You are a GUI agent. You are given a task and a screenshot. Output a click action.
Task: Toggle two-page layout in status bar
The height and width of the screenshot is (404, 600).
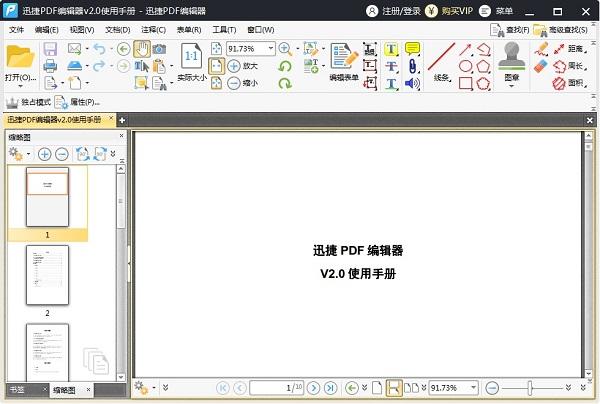412,388
